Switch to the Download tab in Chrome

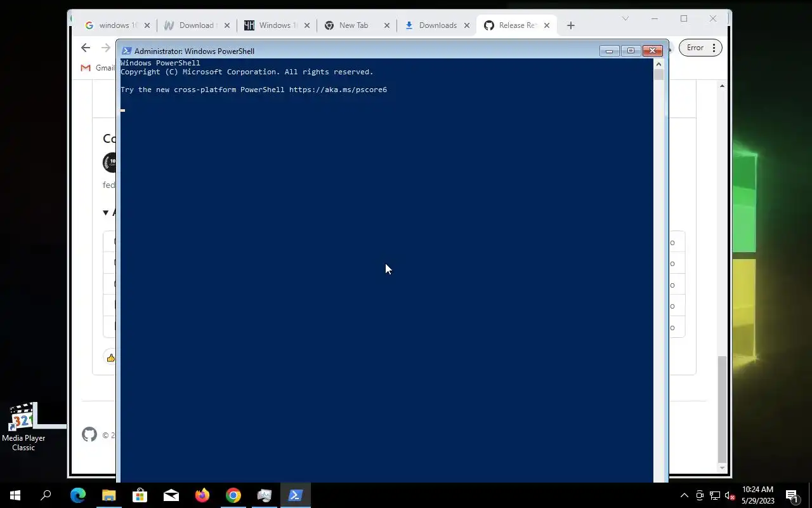coord(198,25)
